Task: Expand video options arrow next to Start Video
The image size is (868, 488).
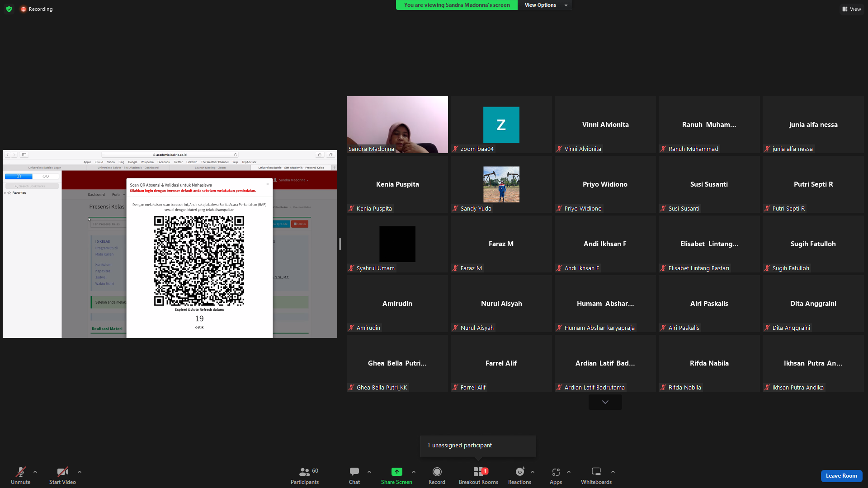Action: click(x=80, y=472)
